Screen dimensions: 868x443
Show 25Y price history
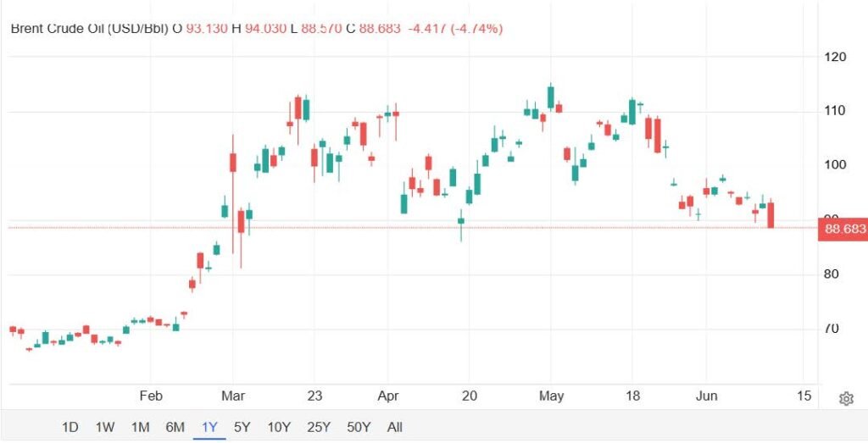coord(319,427)
